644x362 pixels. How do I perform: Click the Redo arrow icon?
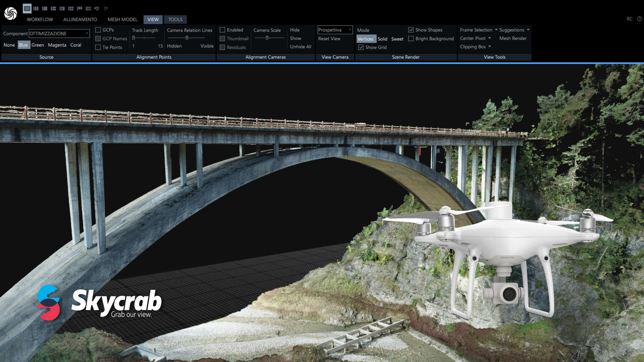pyautogui.click(x=105, y=9)
